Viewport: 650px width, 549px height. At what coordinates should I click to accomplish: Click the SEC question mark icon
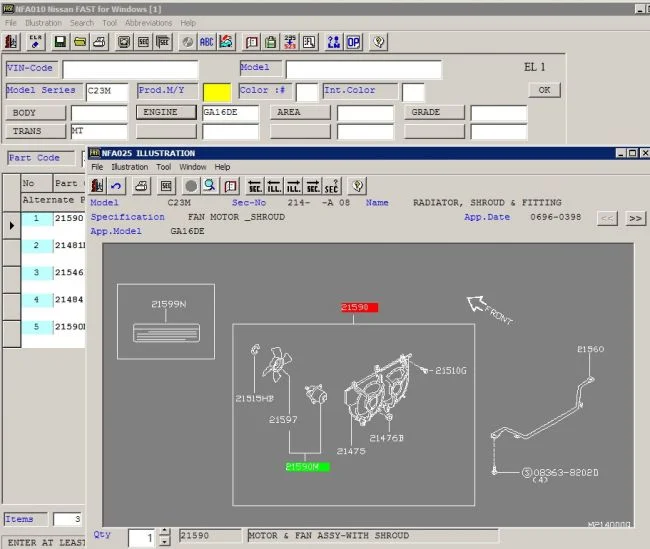point(332,186)
